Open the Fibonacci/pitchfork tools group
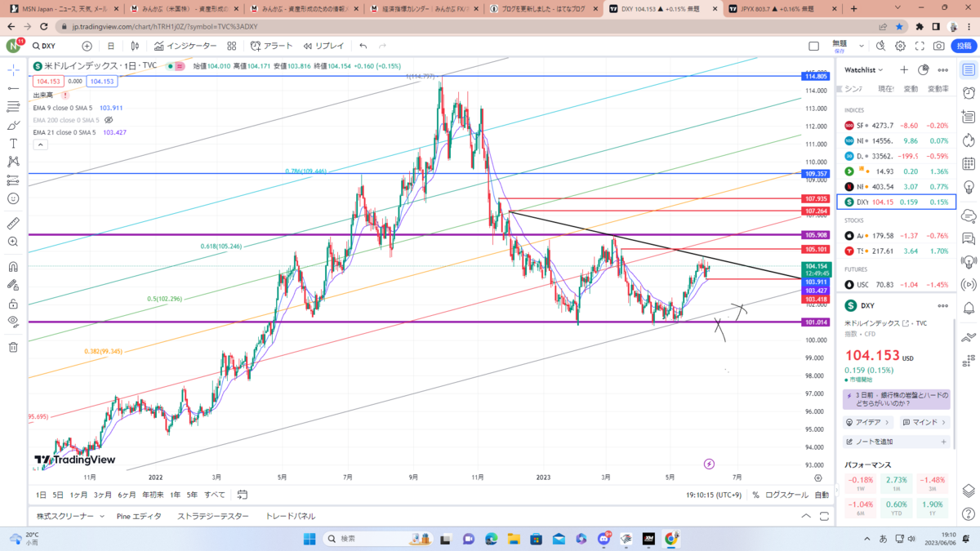This screenshot has height=551, width=980. 13,107
